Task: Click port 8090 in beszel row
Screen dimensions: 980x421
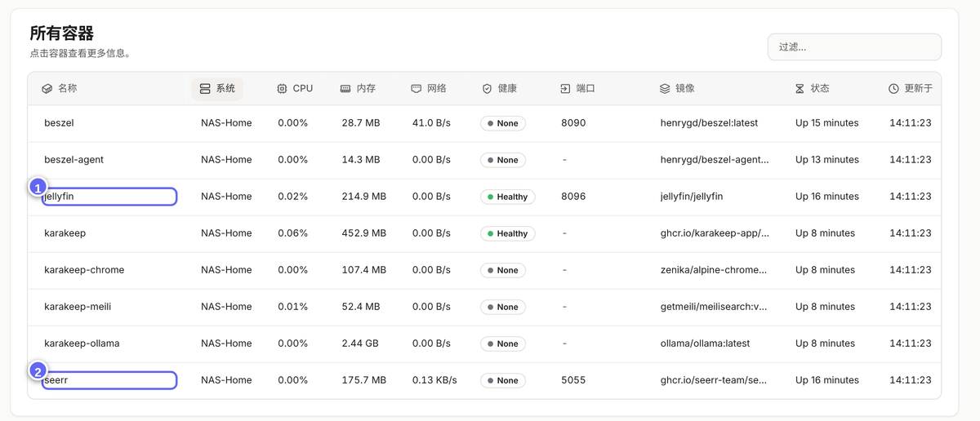Action: coord(573,123)
